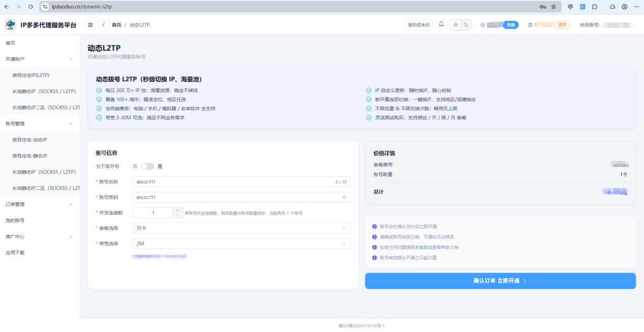
Task: Collapse 账号管理 sidebar section
Action: click(x=40, y=124)
